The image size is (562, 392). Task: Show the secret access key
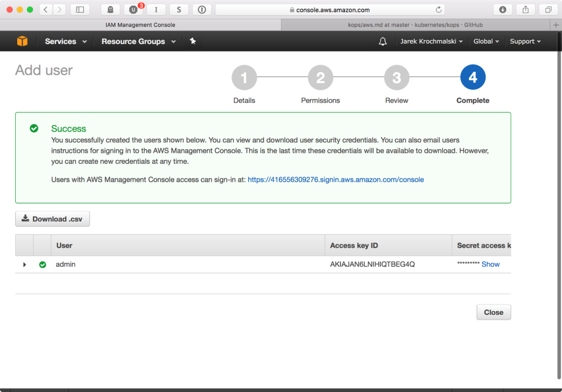tap(490, 264)
